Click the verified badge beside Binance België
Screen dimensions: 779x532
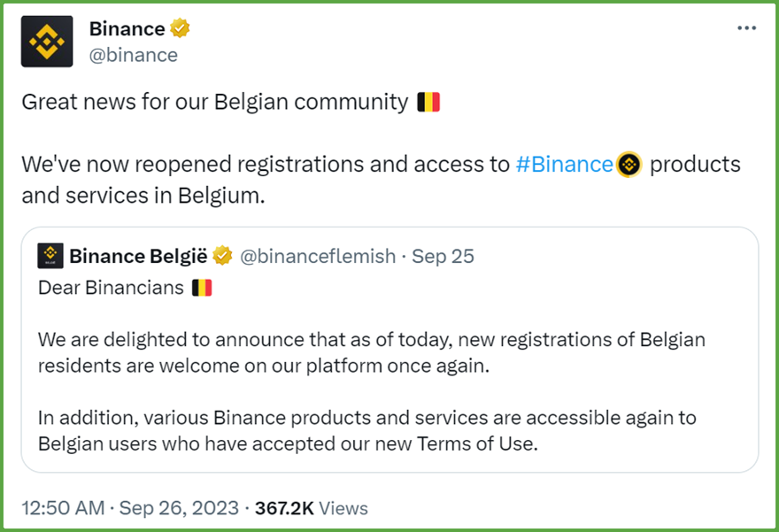(x=222, y=256)
